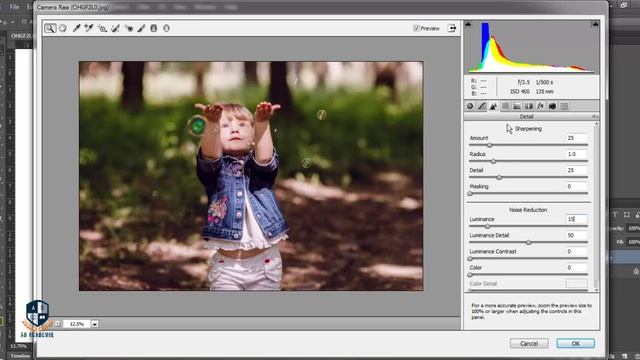
Task: Open File menu in Photoshop behind
Action: 14,7
